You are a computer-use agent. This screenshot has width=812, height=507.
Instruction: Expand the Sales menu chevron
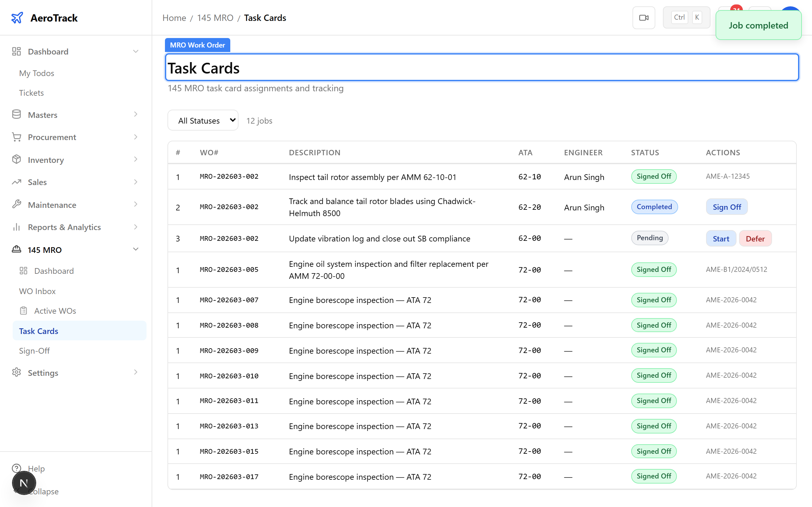click(135, 182)
